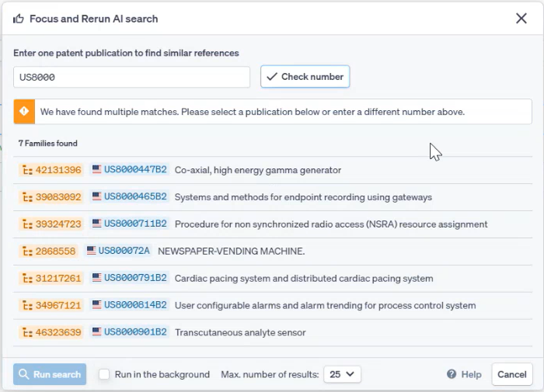Click the orange warning diamond icon
Viewport: 544px width, 392px height.
24,112
